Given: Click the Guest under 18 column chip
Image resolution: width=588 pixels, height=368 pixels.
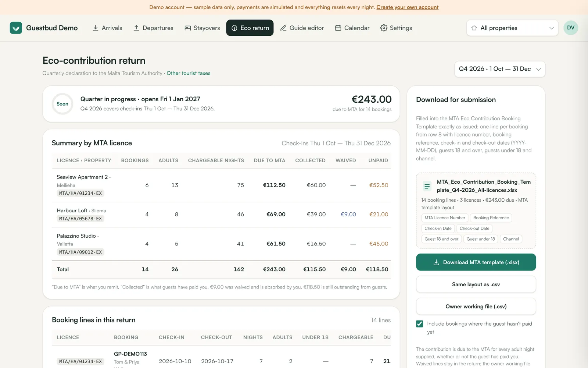Looking at the screenshot, I should (481, 239).
